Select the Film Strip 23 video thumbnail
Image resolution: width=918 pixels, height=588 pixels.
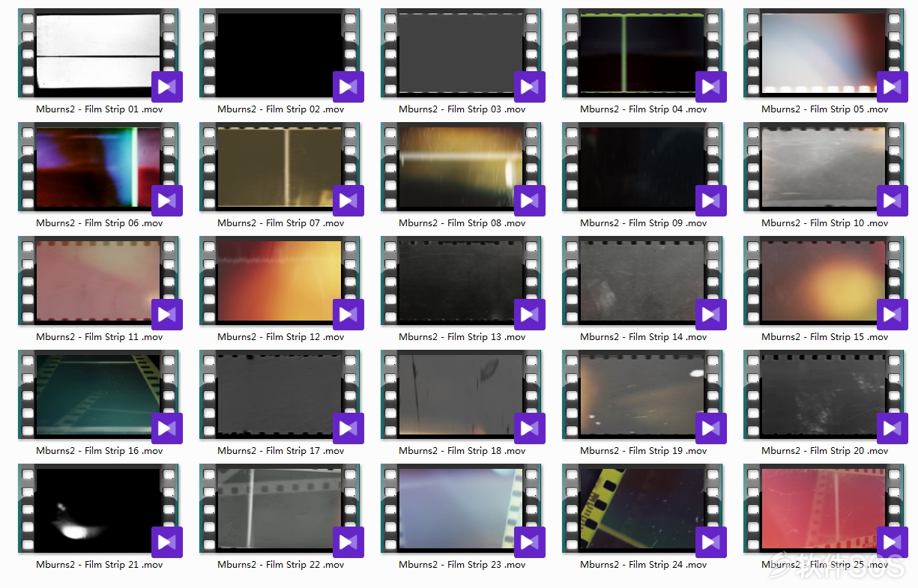[x=462, y=509]
